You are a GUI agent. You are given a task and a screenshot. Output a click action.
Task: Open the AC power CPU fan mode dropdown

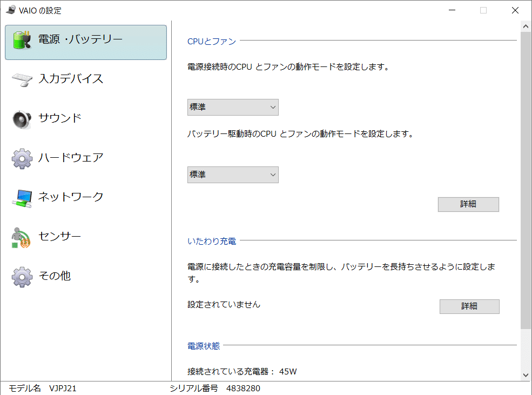pyautogui.click(x=233, y=107)
